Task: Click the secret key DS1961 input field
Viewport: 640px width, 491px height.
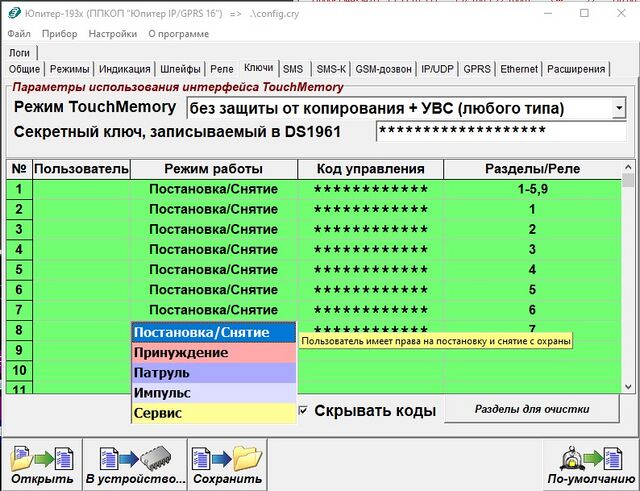Action: point(500,132)
